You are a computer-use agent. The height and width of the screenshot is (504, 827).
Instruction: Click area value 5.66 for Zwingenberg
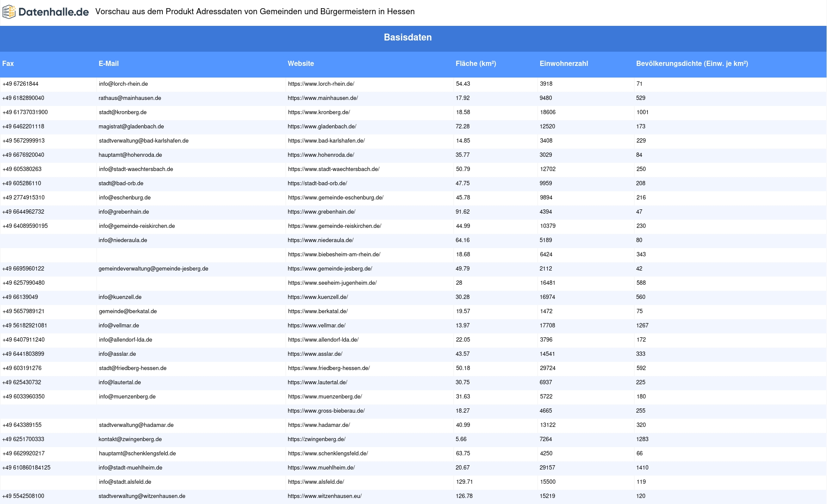point(461,439)
